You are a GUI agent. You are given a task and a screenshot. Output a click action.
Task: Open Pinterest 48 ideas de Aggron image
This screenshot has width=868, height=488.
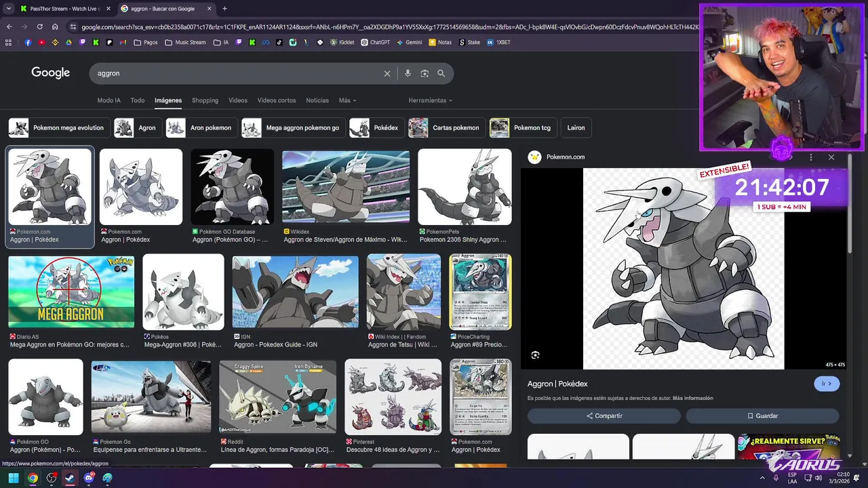[393, 397]
